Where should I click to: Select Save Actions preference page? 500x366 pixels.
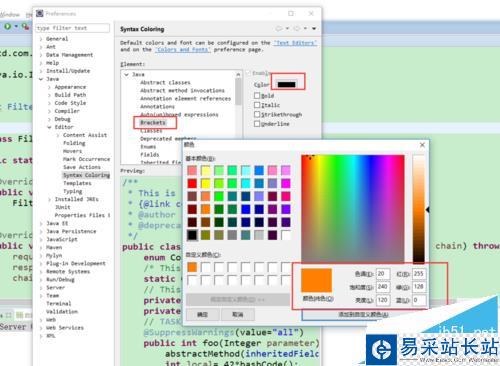pyautogui.click(x=82, y=167)
